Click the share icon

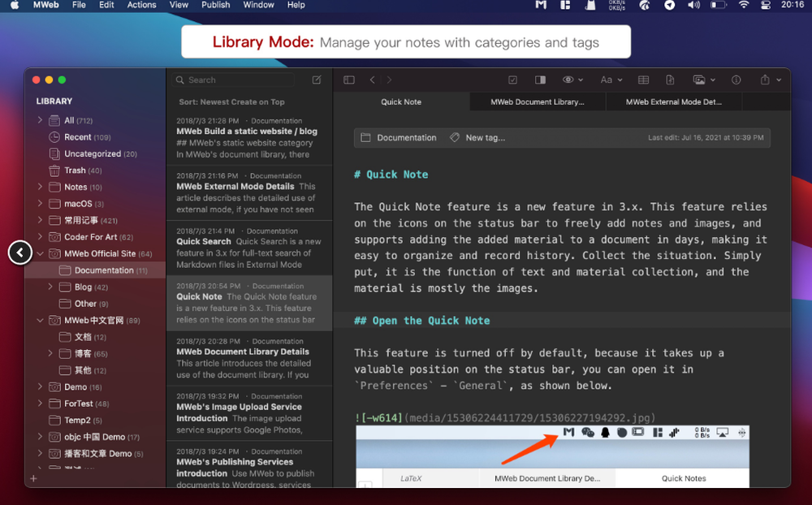click(765, 80)
